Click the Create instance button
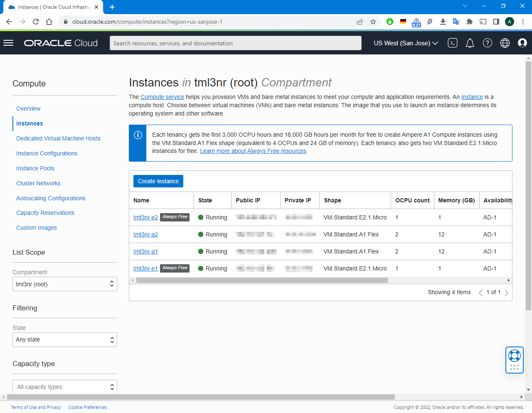The width and height of the screenshot is (532, 413). [158, 181]
